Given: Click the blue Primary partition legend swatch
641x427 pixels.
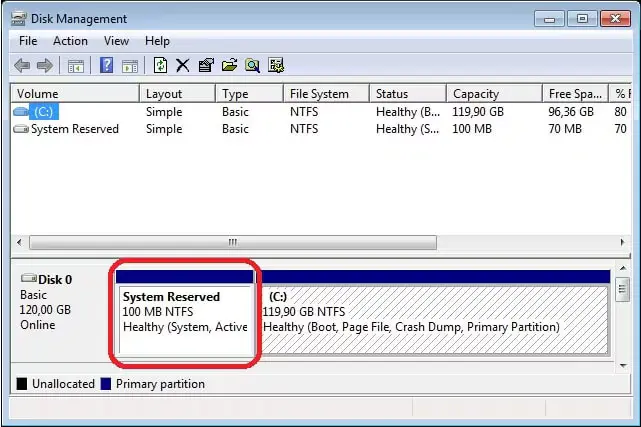Looking at the screenshot, I should coord(106,384).
